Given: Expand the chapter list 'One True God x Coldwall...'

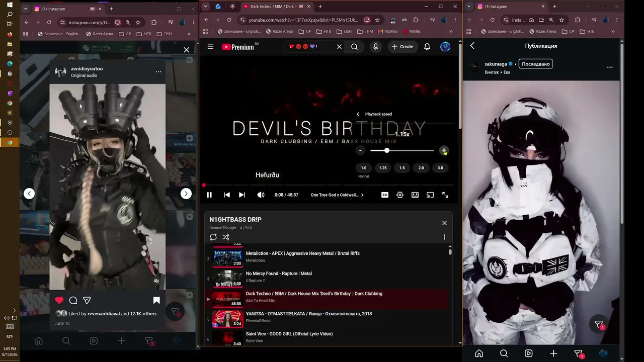Looking at the screenshot, I should tap(337, 195).
